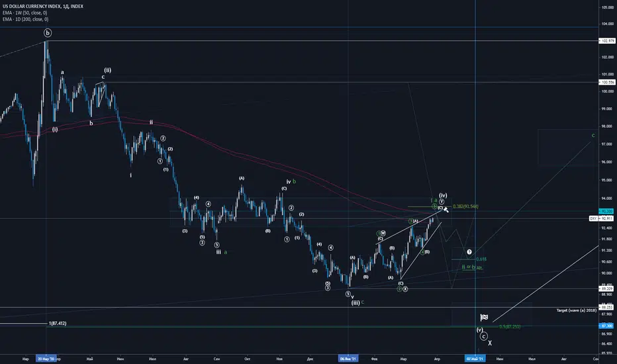The image size is (617, 364).
Task: Select the 'ii or b Alt.' annotation
Action: [472, 267]
